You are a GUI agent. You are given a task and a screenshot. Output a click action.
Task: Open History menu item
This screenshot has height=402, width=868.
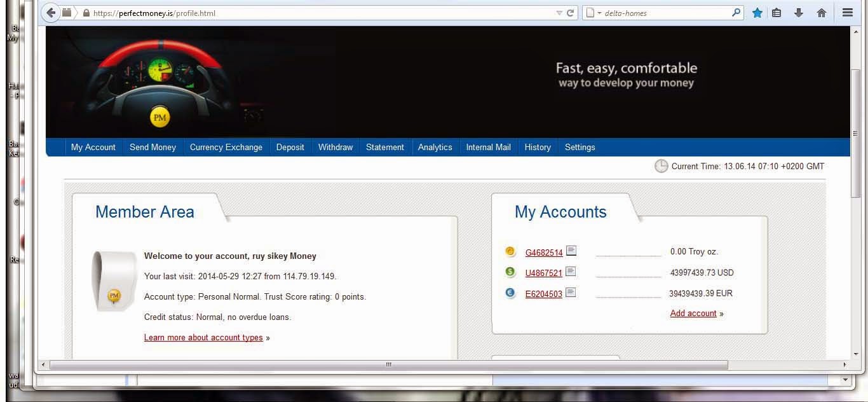coord(538,147)
